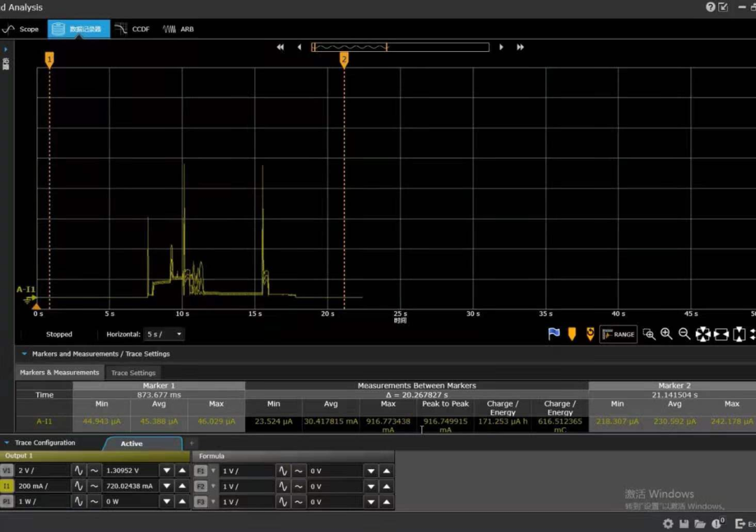Click F2 tilde offset icon

pyautogui.click(x=299, y=486)
